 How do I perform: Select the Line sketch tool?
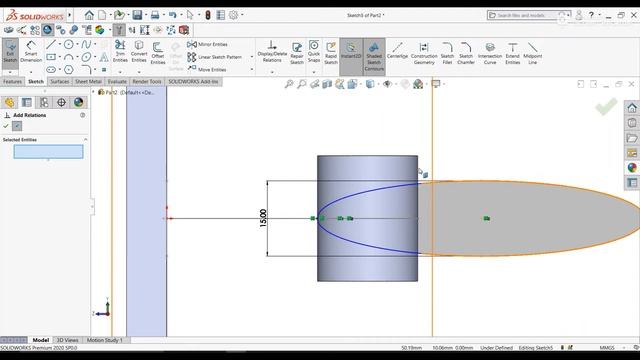tap(51, 44)
